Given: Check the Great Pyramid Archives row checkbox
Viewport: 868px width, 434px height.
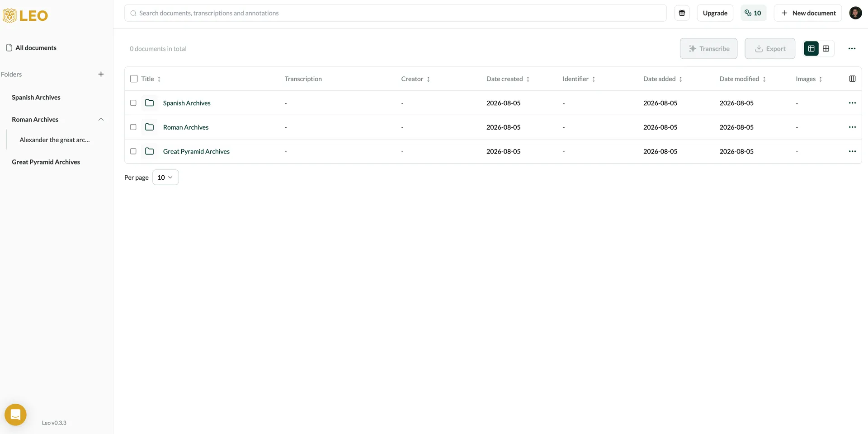Looking at the screenshot, I should click(x=133, y=151).
